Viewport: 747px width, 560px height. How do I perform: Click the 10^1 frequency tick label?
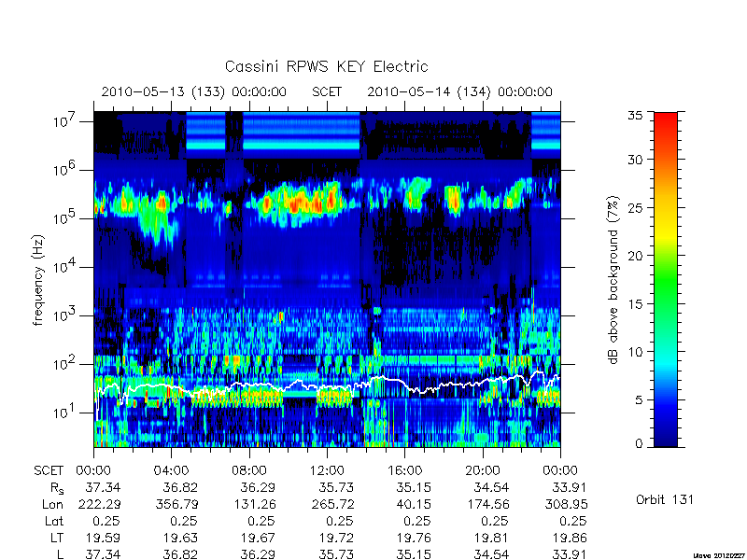[x=65, y=413]
